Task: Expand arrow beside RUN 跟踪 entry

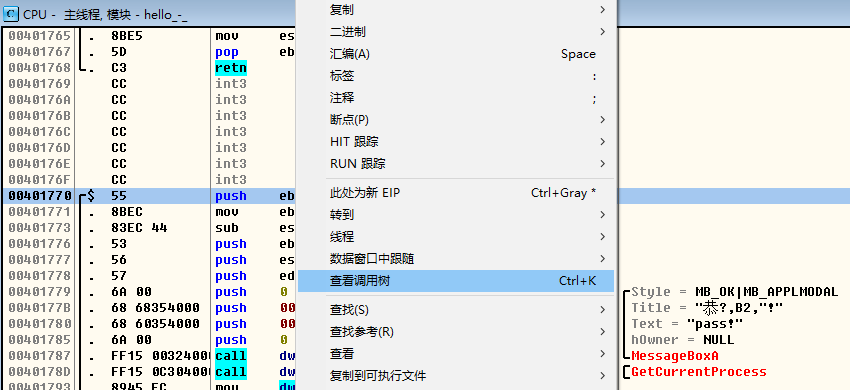Action: click(x=603, y=164)
